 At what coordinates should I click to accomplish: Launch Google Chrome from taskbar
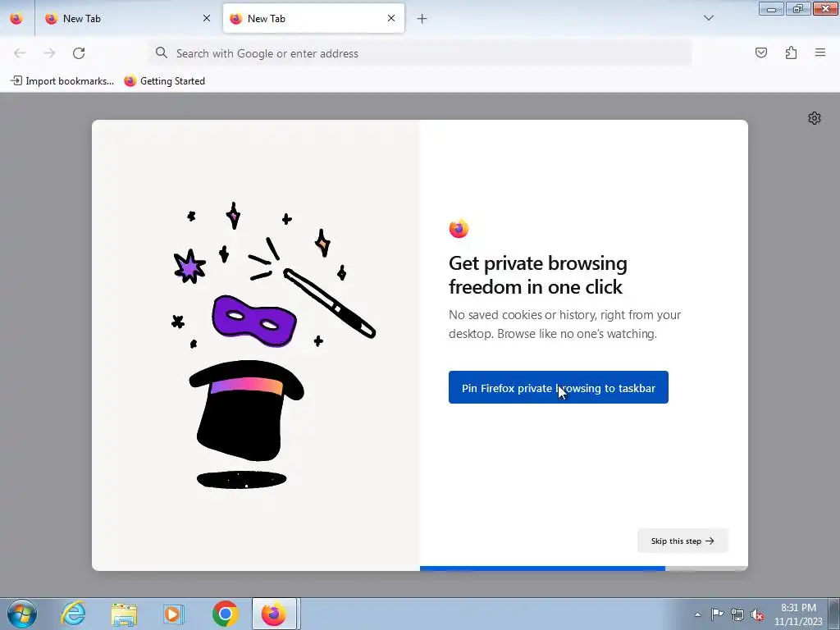(x=225, y=614)
